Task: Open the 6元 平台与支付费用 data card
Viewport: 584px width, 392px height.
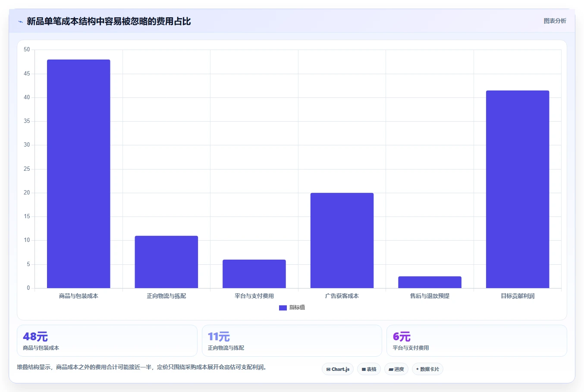Action: pyautogui.click(x=477, y=341)
